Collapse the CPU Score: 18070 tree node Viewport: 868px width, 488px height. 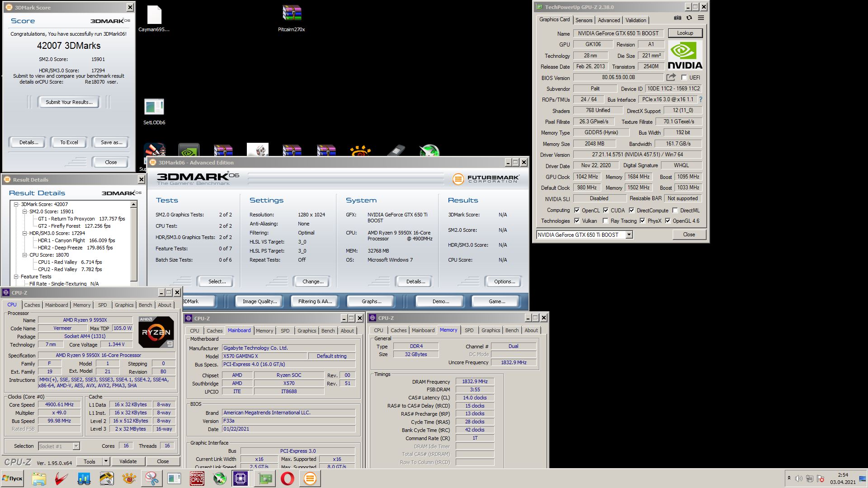click(x=25, y=255)
